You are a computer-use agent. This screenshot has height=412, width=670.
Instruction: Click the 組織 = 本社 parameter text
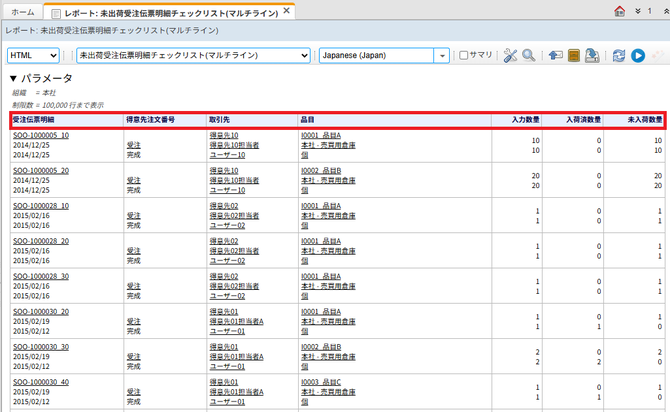point(34,93)
